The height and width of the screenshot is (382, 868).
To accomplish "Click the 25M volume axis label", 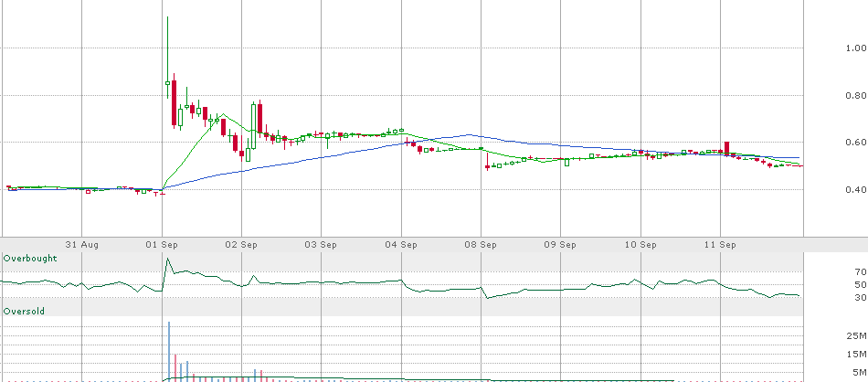I will [857, 336].
